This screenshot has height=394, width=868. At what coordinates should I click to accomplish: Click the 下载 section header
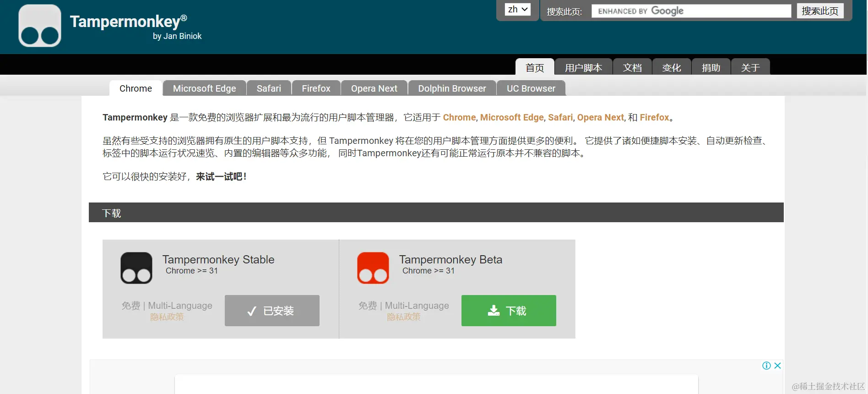pyautogui.click(x=436, y=213)
